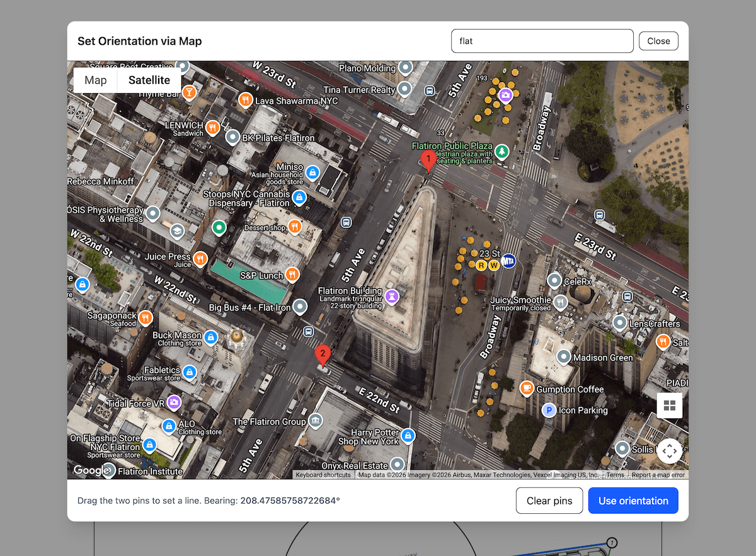Click the LensCrafters marker
The image size is (756, 556).
(620, 323)
